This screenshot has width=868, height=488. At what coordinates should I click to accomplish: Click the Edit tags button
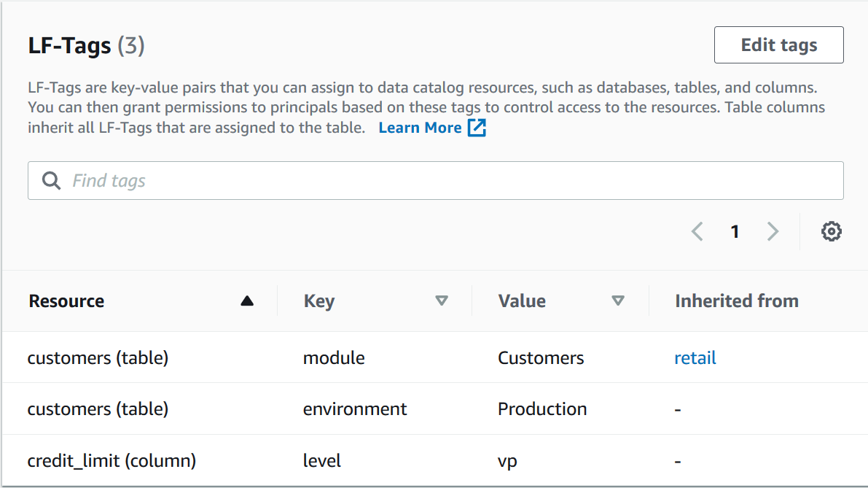tap(778, 45)
